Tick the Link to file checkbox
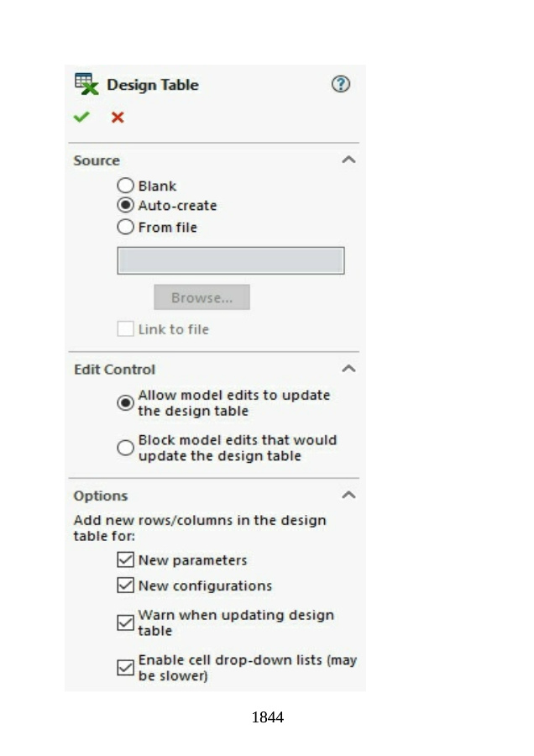This screenshot has width=534, height=756. (125, 329)
